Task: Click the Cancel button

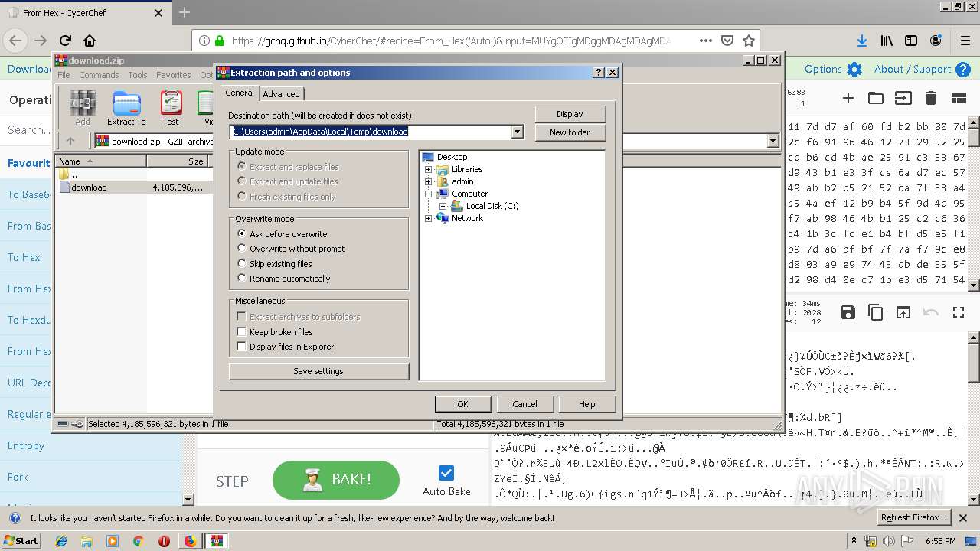Action: click(524, 404)
